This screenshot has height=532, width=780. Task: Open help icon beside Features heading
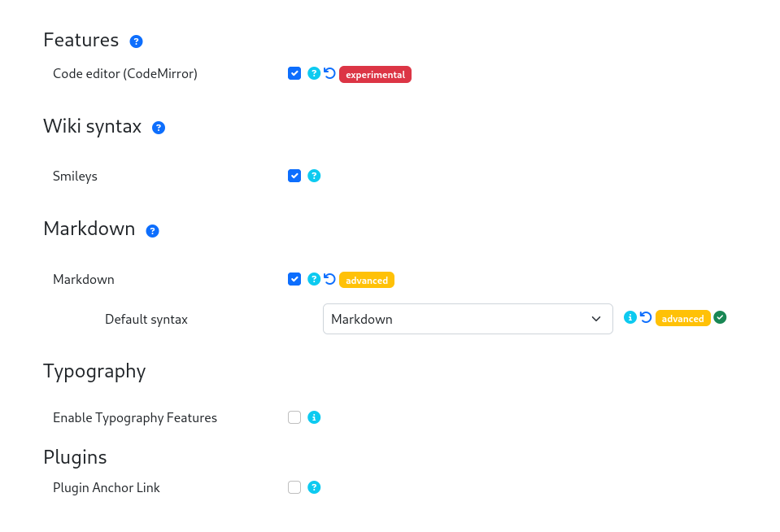click(136, 41)
